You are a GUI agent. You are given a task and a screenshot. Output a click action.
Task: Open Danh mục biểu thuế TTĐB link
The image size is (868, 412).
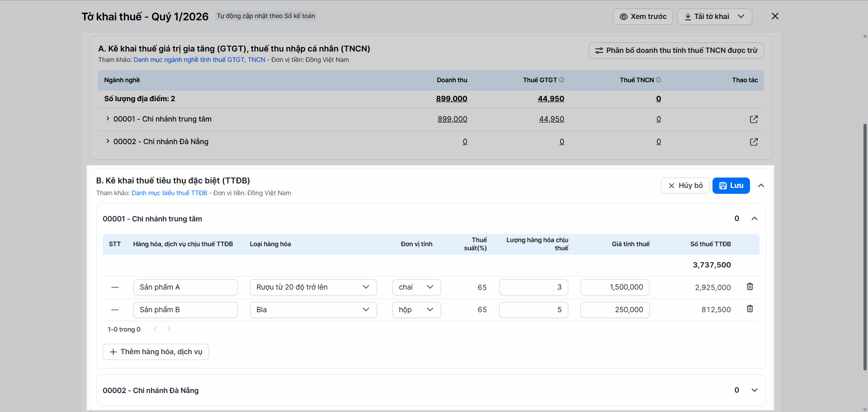coord(169,193)
